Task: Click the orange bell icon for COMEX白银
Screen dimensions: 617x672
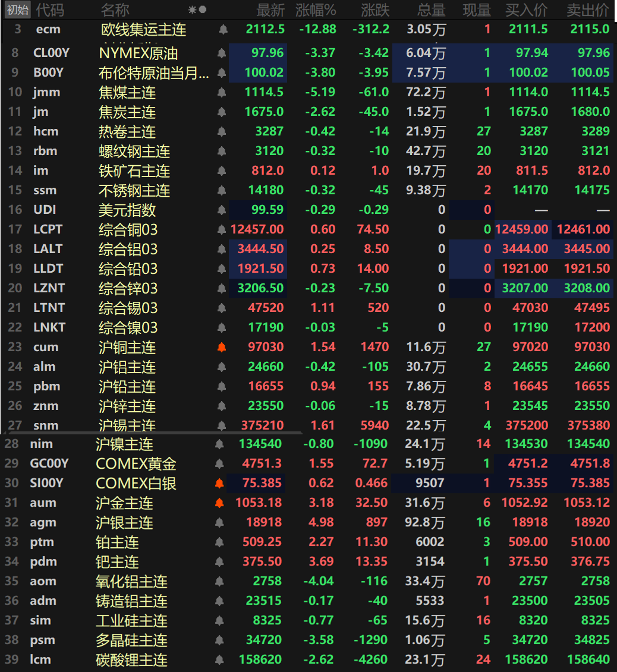Action: [219, 484]
